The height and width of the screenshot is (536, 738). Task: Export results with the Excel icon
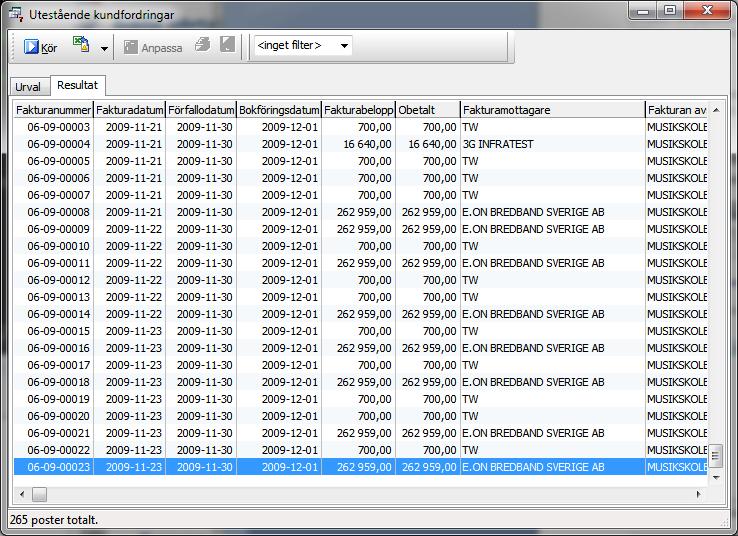[x=81, y=44]
